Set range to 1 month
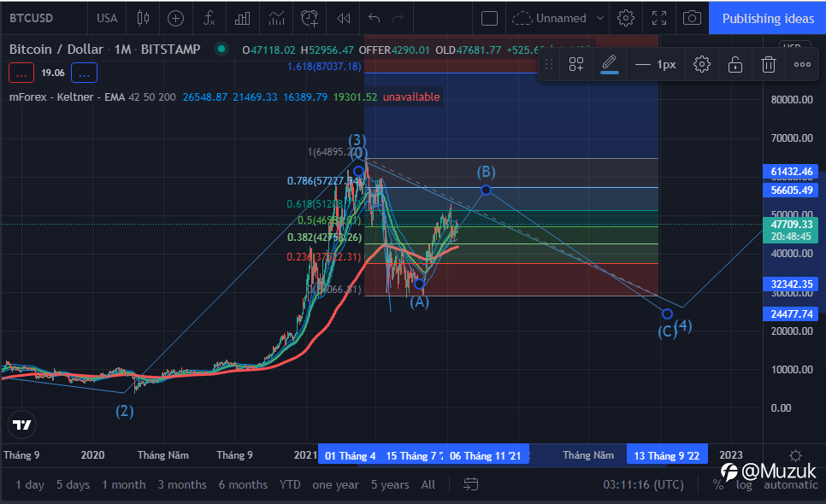This screenshot has width=826, height=504. point(124,484)
